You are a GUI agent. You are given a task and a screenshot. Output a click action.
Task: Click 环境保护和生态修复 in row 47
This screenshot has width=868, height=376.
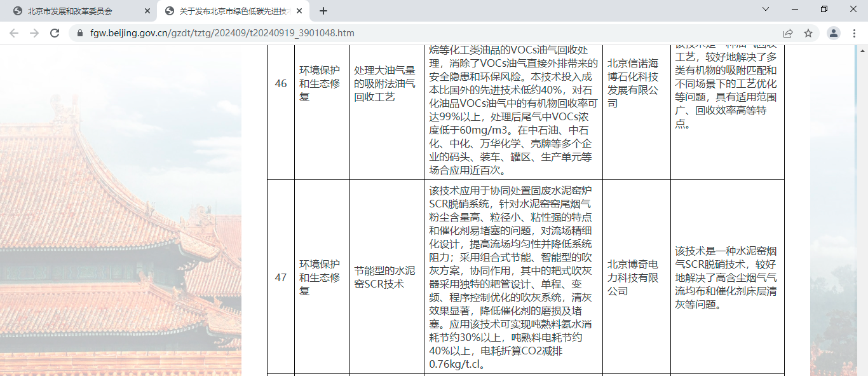(320, 277)
